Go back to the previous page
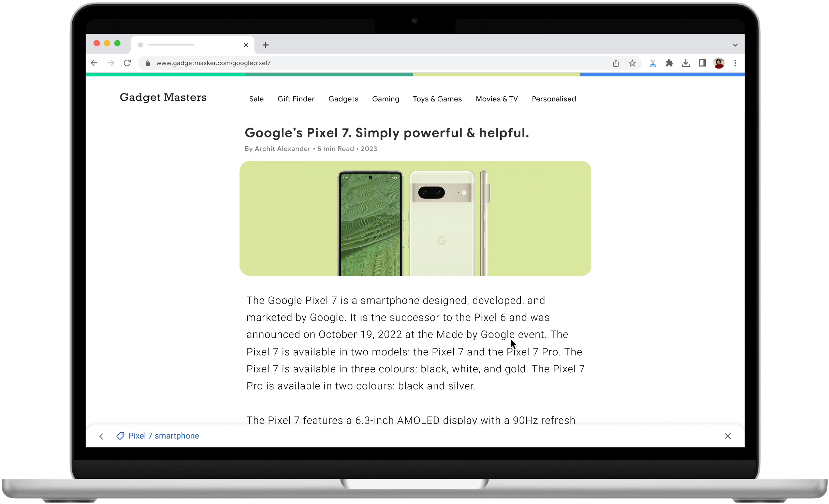 coord(94,63)
